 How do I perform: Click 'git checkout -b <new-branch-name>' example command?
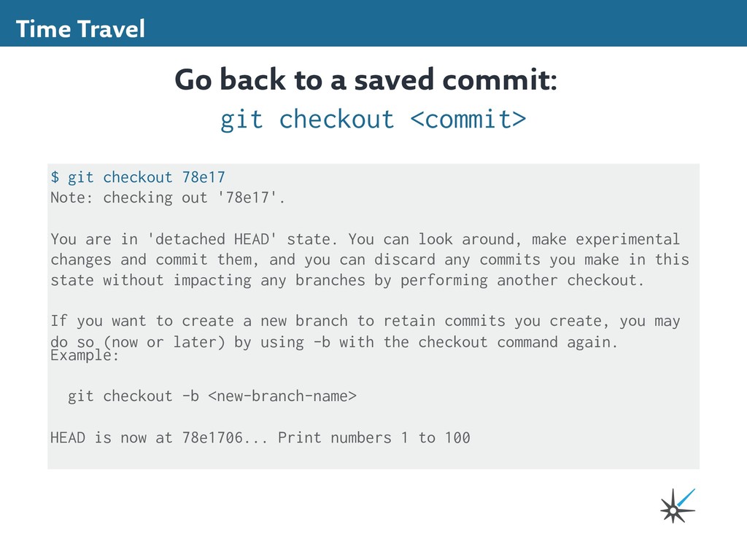[212, 396]
